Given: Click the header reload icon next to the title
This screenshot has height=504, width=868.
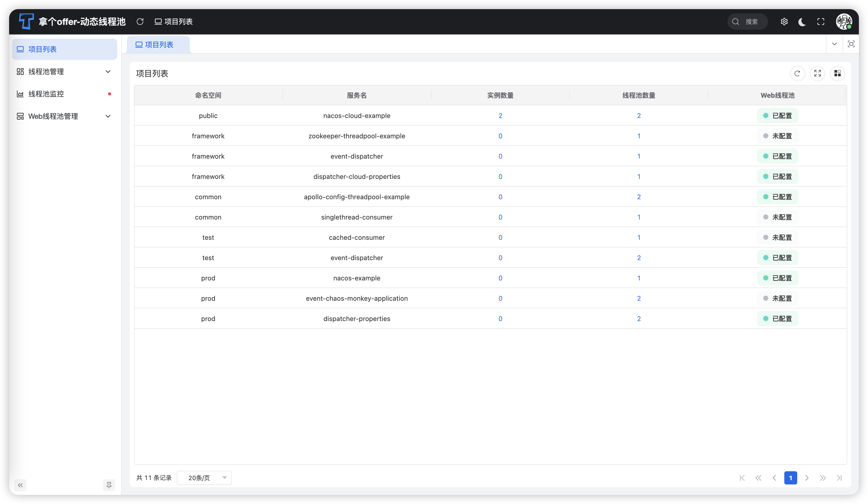Looking at the screenshot, I should tap(140, 22).
